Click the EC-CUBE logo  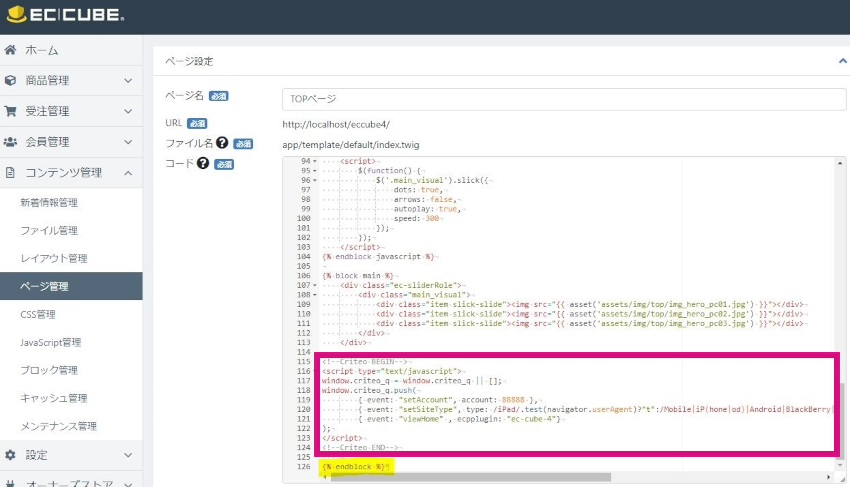[65, 14]
